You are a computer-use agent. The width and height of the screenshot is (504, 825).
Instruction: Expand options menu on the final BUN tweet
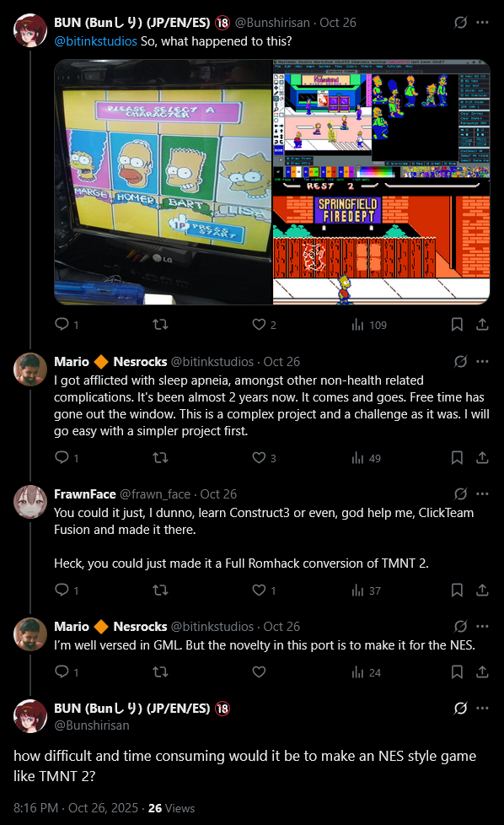(x=482, y=708)
